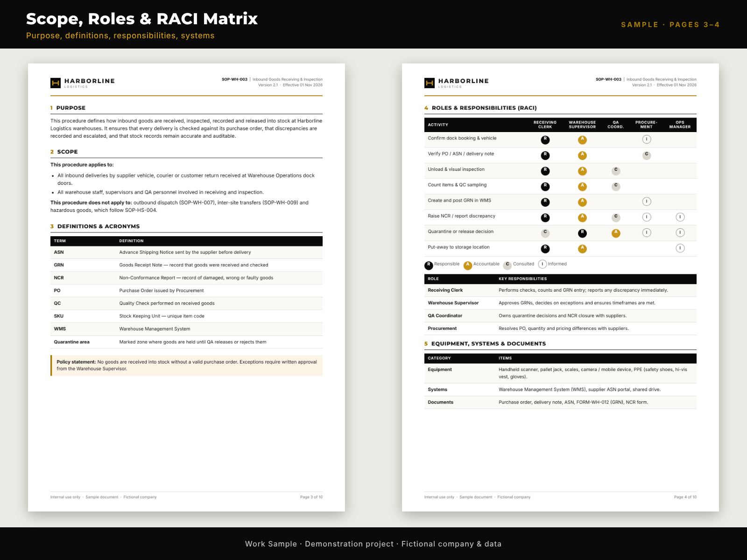747x560 pixels.
Task: Click the Informed marker in Put-away row
Action: [680, 248]
